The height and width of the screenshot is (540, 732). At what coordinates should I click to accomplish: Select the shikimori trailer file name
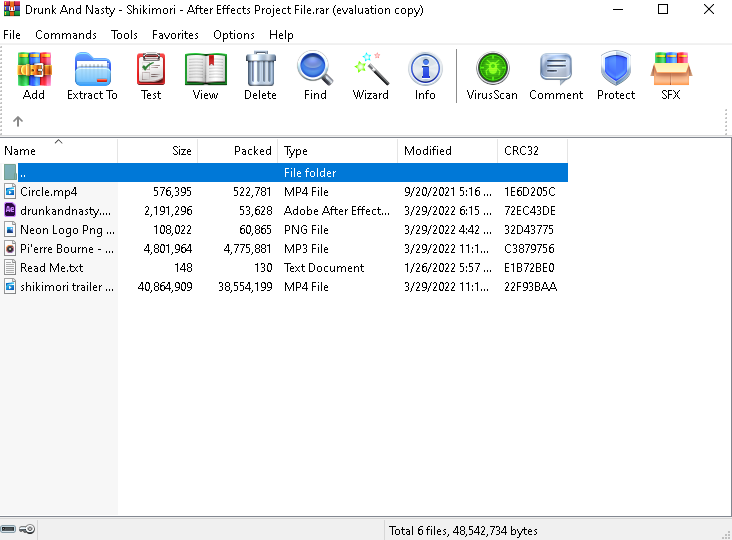(x=67, y=287)
